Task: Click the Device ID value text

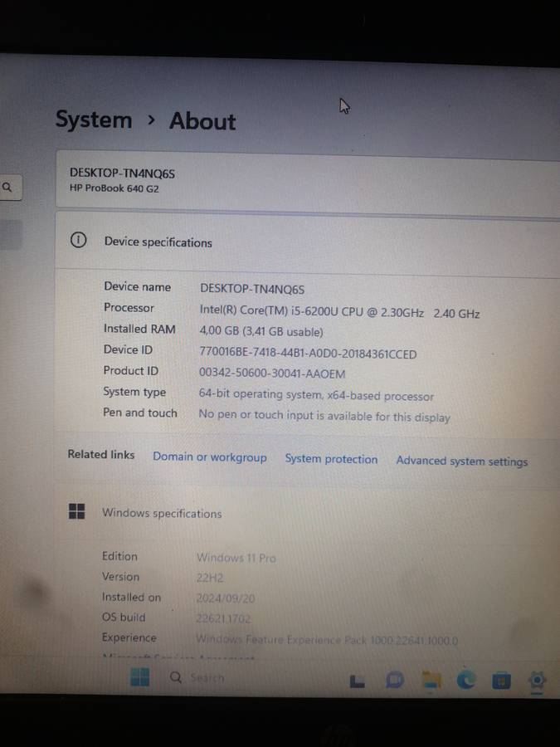Action: pos(308,354)
